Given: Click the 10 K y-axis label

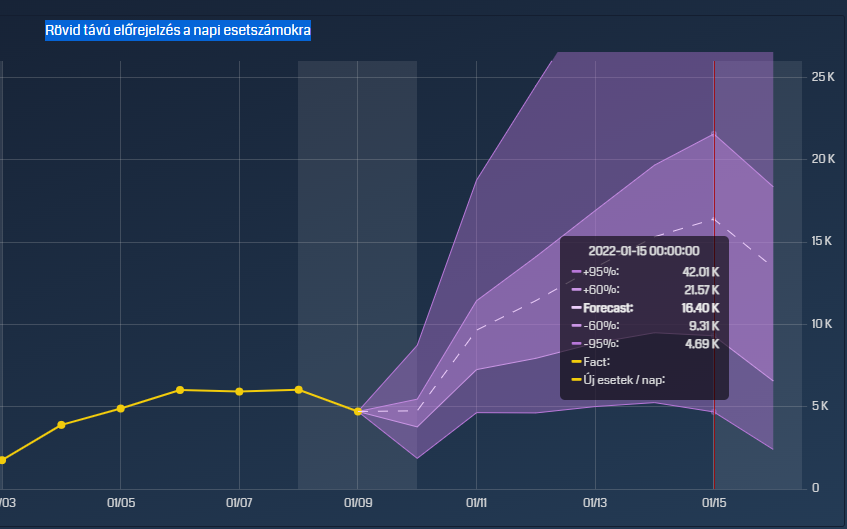Looking at the screenshot, I should point(824,324).
